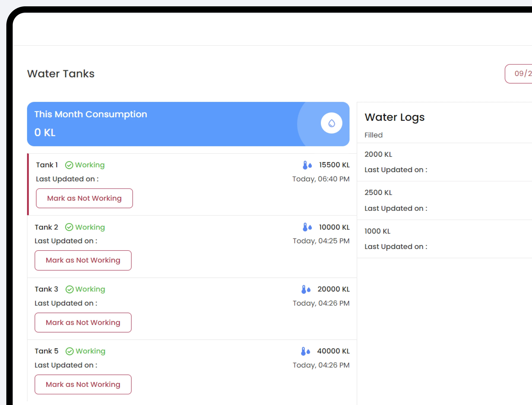The image size is (532, 405).
Task: Mark Tank 2 as Not Working
Action: coord(83,260)
